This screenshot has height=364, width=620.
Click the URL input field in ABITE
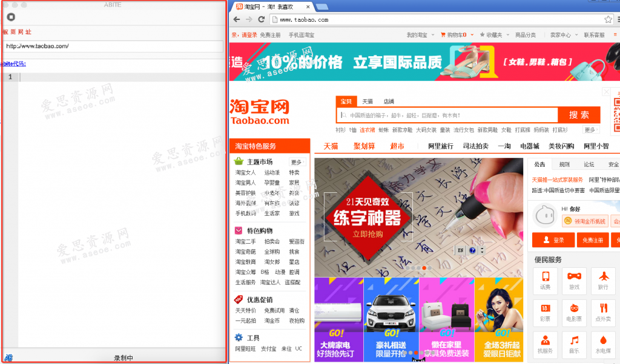111,46
